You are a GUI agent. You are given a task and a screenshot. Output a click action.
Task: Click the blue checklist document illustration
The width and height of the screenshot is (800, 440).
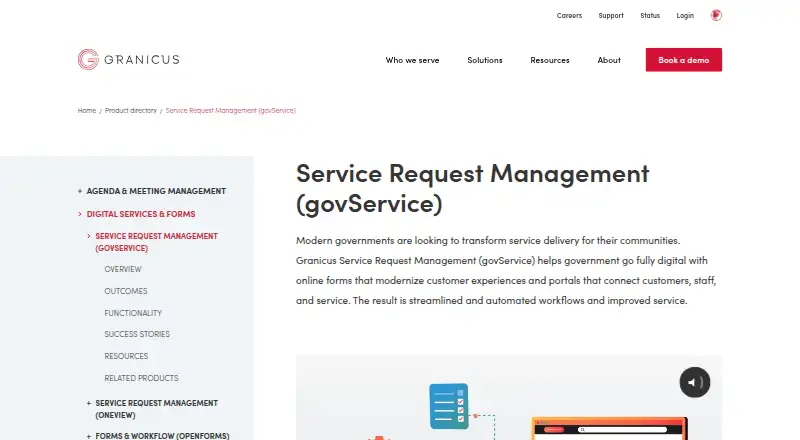tap(449, 406)
